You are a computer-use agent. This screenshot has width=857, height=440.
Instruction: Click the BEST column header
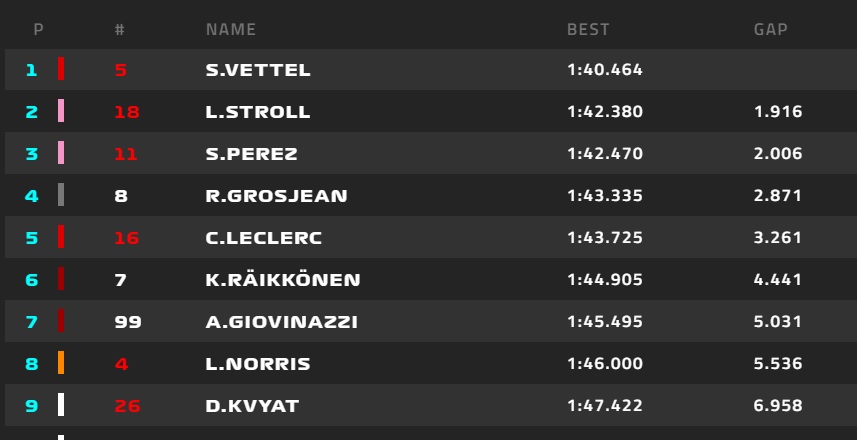588,30
